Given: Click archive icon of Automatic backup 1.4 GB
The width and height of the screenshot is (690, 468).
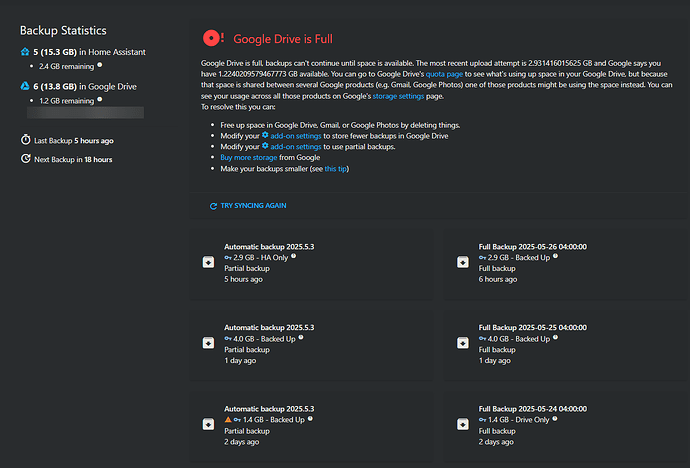Looking at the screenshot, I should (x=209, y=424).
